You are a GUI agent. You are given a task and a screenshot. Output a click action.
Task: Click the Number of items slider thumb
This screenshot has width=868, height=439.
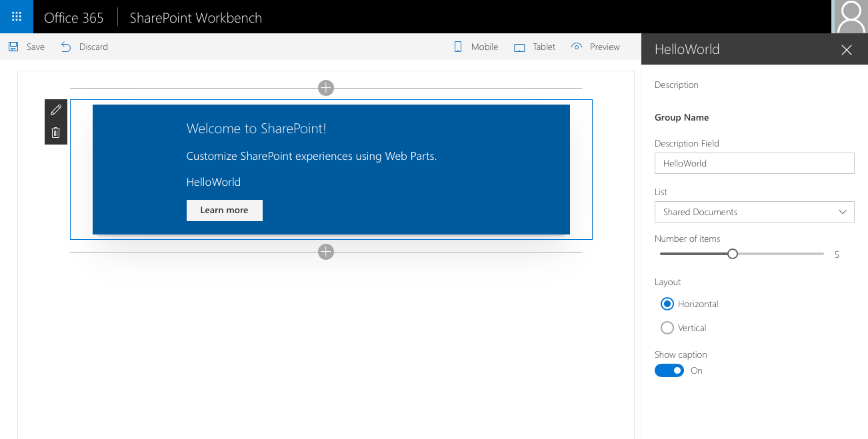(733, 254)
